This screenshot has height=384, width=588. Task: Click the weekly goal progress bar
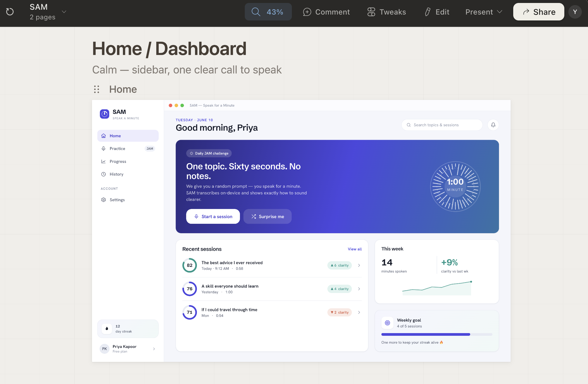coord(437,334)
